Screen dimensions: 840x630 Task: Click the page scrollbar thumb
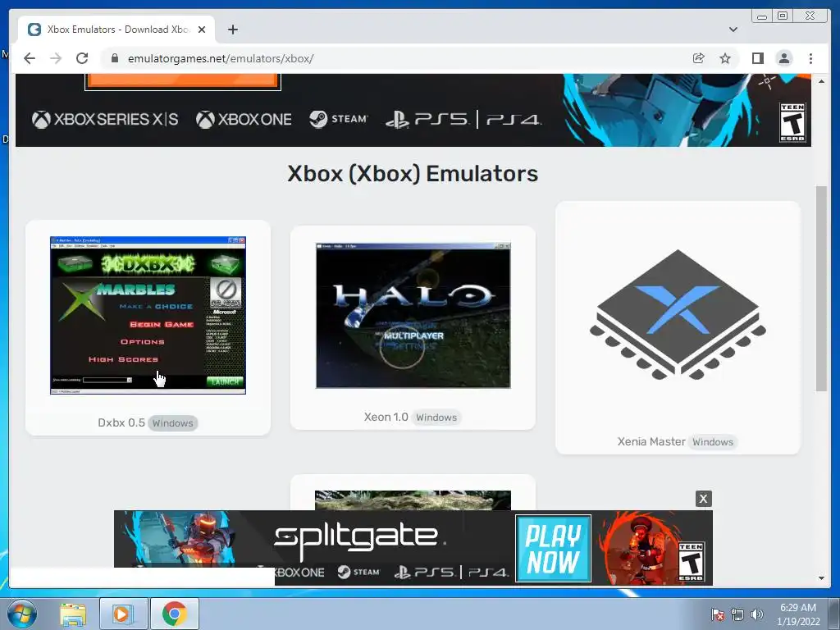pos(821,289)
